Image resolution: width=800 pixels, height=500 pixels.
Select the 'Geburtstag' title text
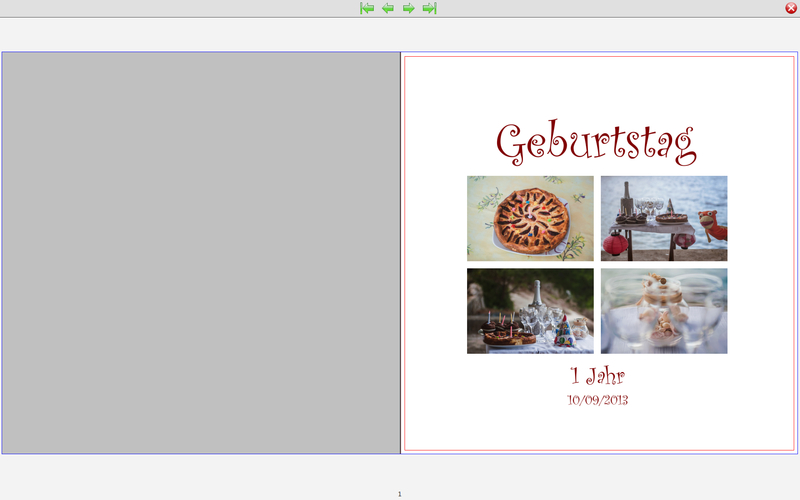tap(596, 144)
